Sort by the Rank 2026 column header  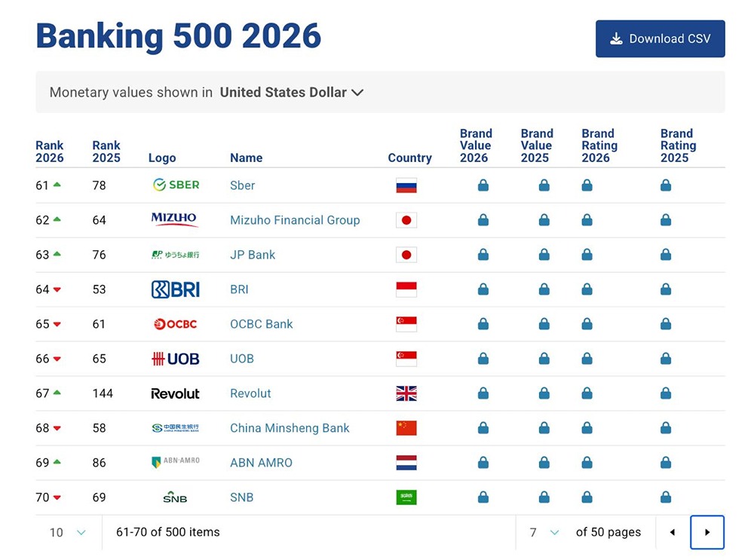point(50,151)
